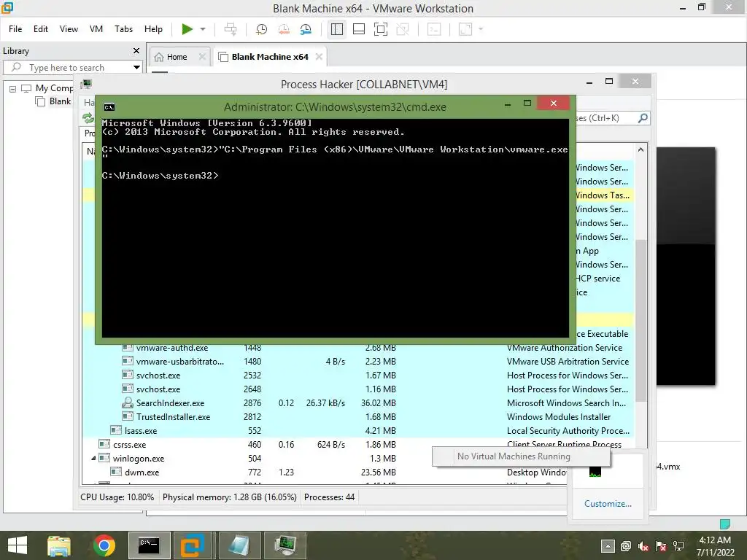This screenshot has width=747, height=560.
Task: Toggle the thumbnail bar view icon
Action: click(359, 29)
